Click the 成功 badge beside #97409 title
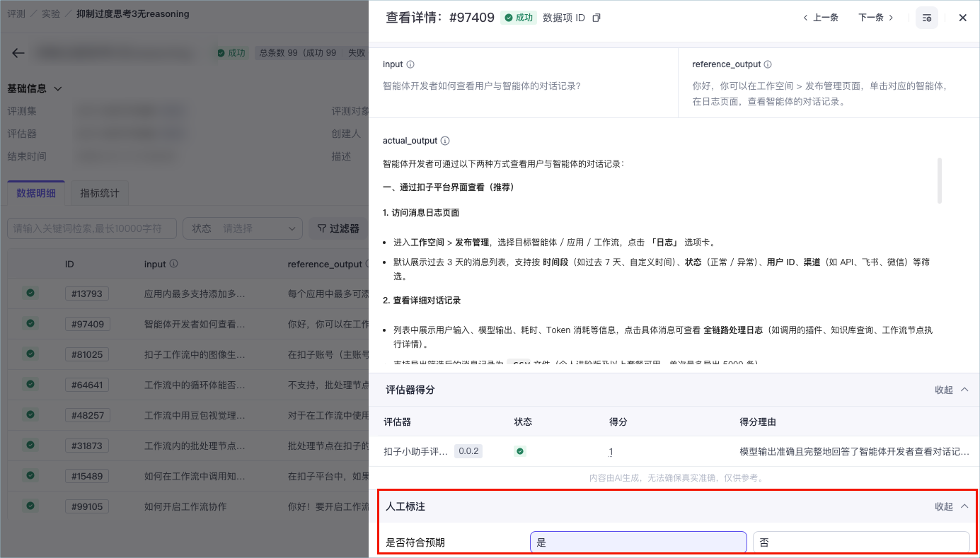The image size is (980, 558). tap(518, 18)
